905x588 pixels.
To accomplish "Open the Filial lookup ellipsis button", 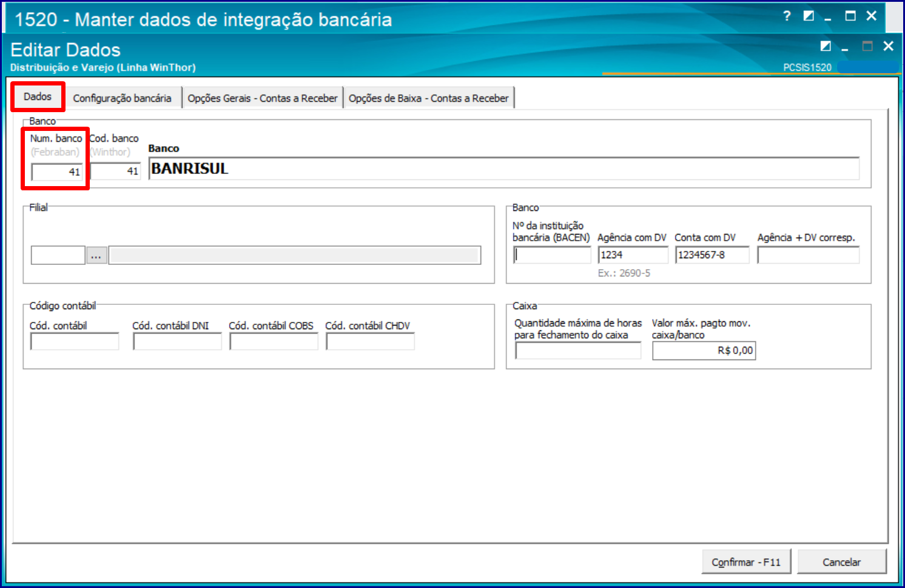I will coord(96,255).
